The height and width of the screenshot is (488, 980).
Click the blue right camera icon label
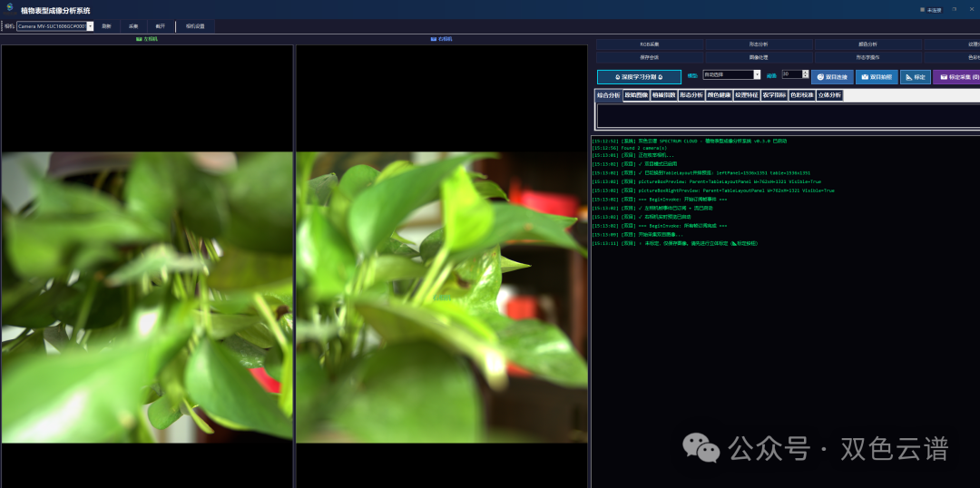pos(441,39)
